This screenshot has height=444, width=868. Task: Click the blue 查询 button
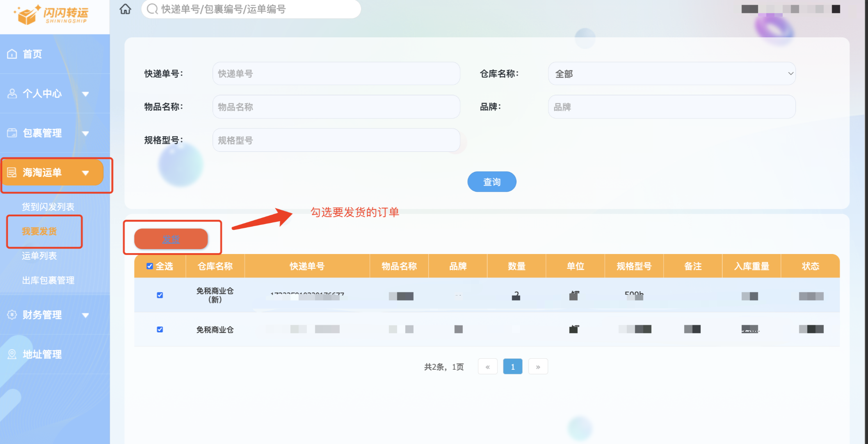tap(491, 182)
